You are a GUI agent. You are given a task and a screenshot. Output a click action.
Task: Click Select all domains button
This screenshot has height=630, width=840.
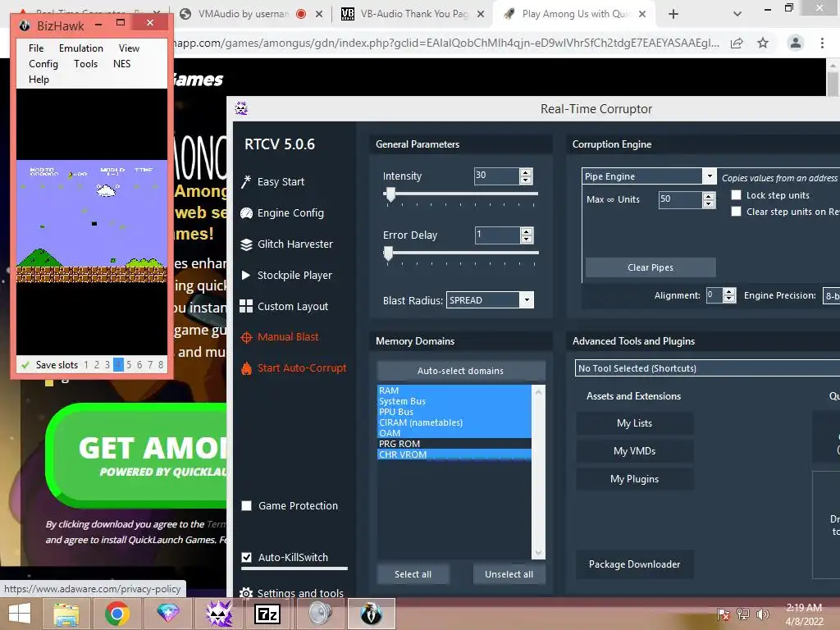click(x=413, y=574)
